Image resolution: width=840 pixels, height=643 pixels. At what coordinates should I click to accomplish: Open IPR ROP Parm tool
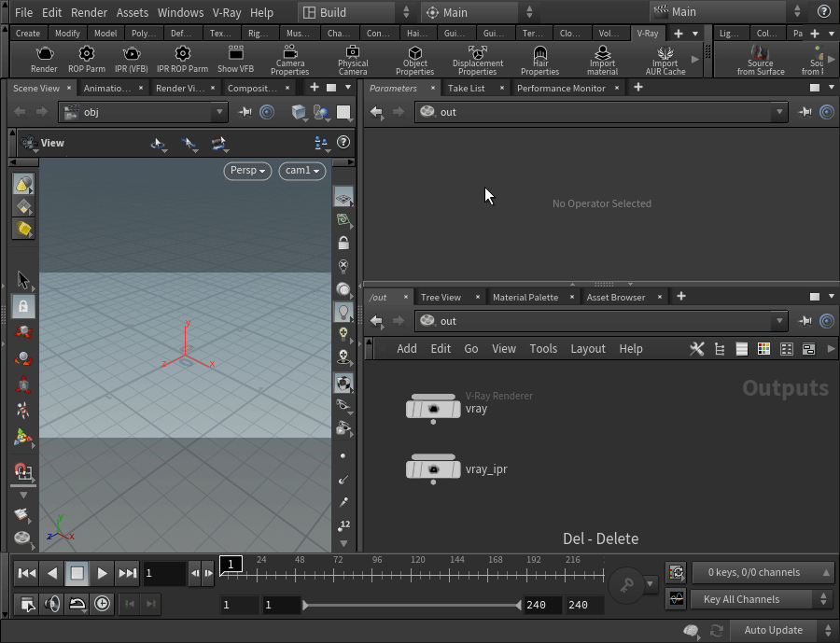pyautogui.click(x=182, y=60)
